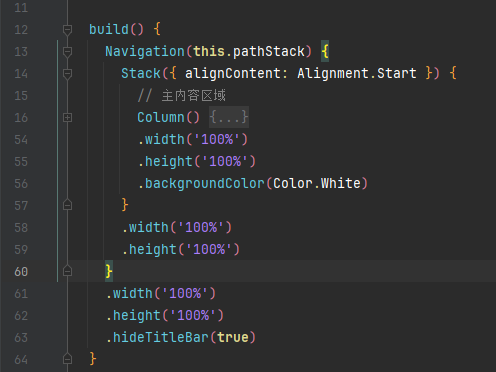Click line number 12 in the gutter
Viewport: 496px width, 372px height.
pyautogui.click(x=21, y=30)
